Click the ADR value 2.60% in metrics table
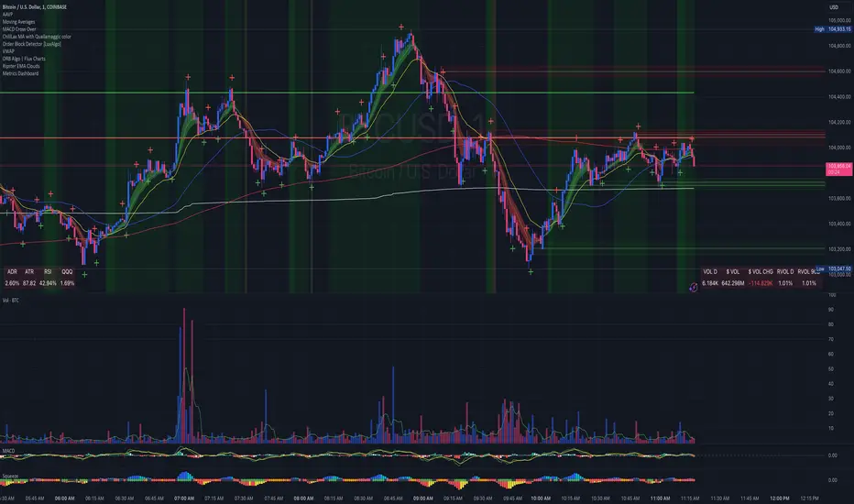 12,283
